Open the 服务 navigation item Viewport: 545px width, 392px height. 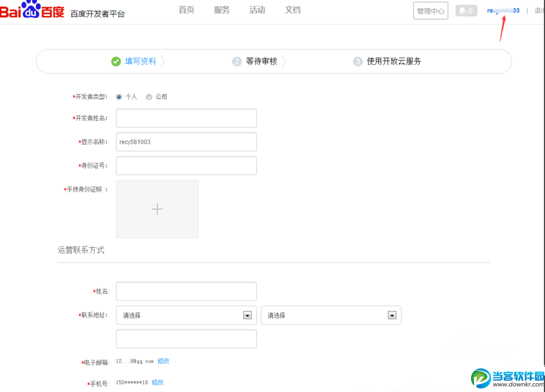(x=222, y=10)
